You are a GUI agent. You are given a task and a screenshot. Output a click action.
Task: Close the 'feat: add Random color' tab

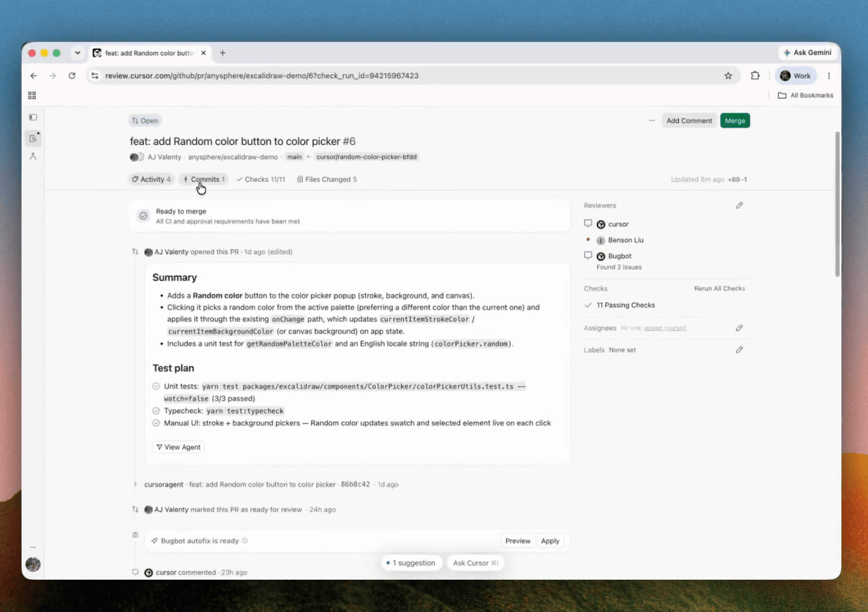click(x=203, y=53)
